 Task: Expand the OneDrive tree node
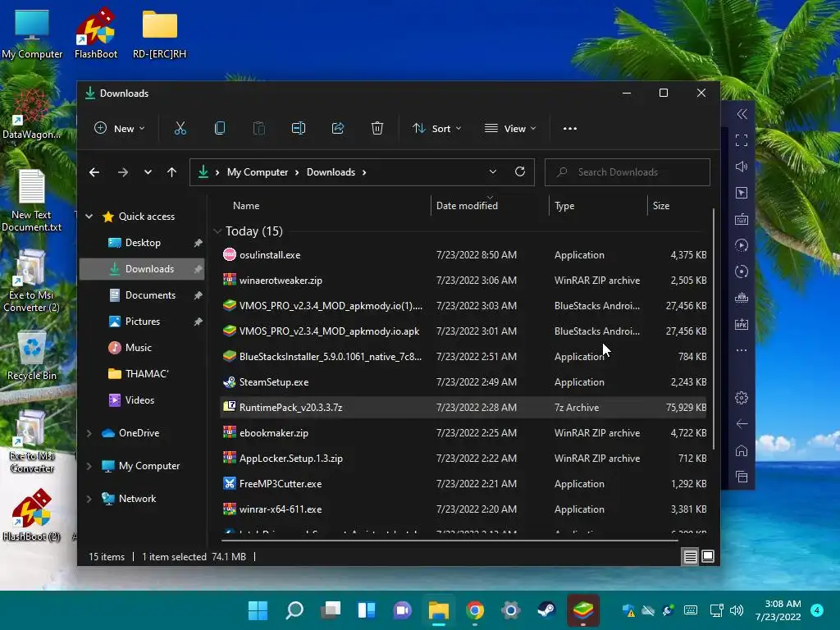click(x=89, y=433)
